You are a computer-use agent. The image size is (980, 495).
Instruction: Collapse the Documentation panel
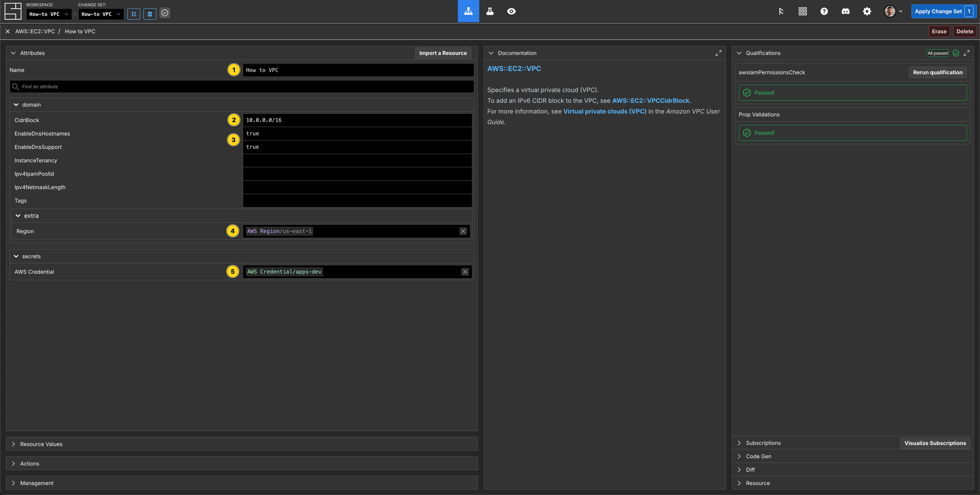click(x=491, y=53)
